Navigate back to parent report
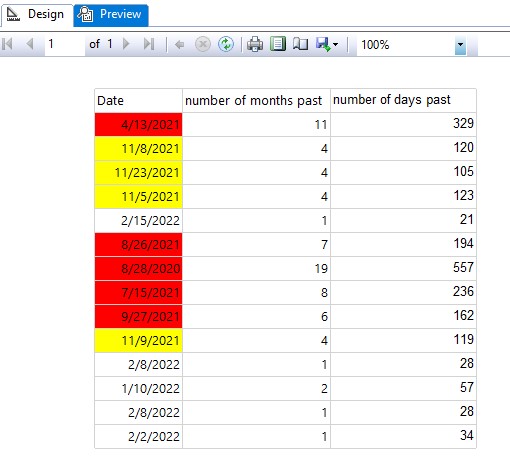This screenshot has height=462, width=510. point(179,44)
